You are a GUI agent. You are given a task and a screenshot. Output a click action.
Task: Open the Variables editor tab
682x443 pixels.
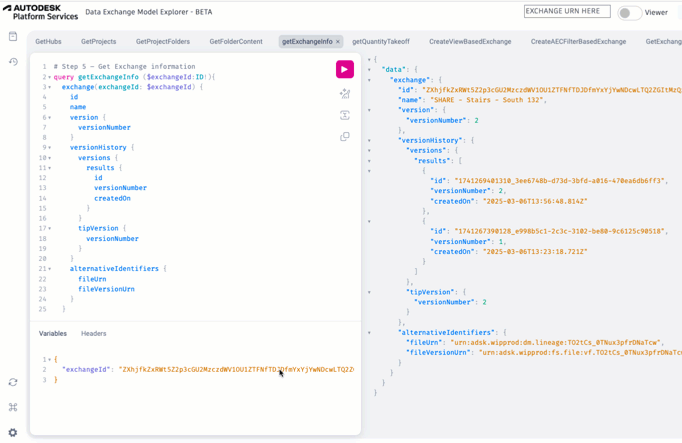[53, 333]
